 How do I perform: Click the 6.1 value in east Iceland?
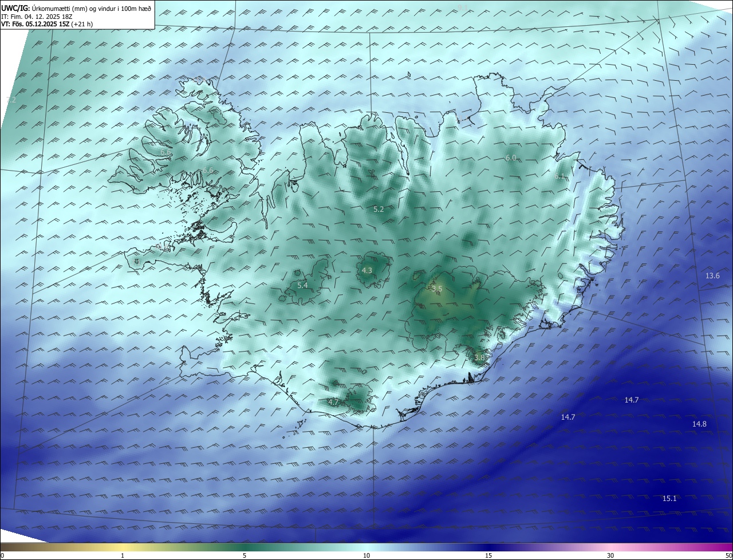click(559, 176)
